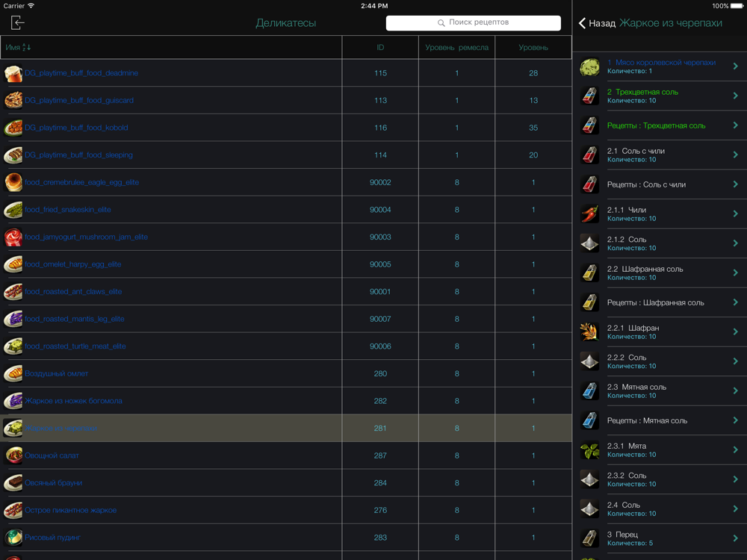Select the food_fried_snakeskin_elite icon
747x560 pixels.
[x=13, y=210]
